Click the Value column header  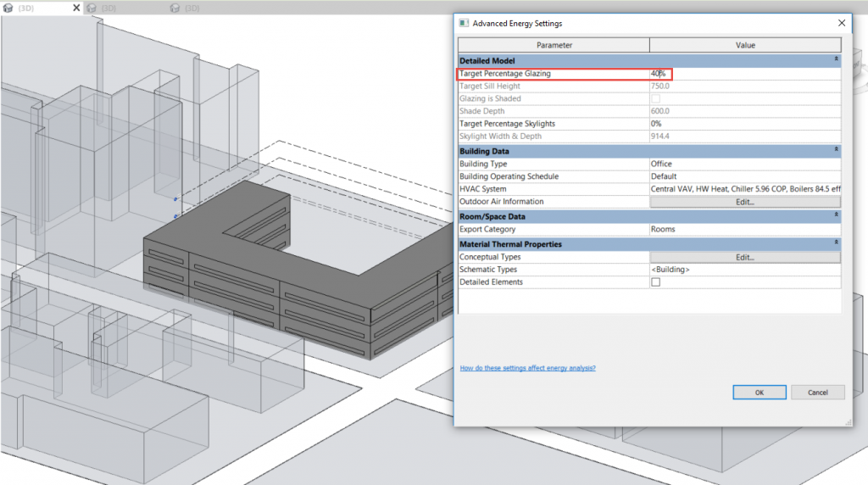click(745, 46)
